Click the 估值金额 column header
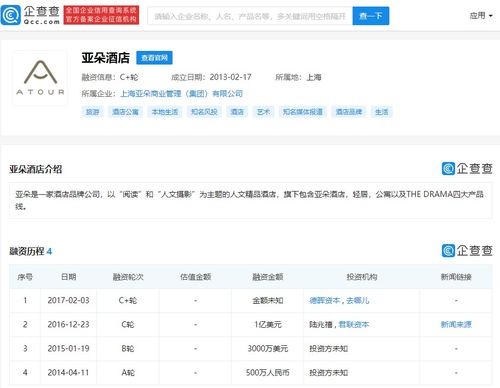This screenshot has height=388, width=500. click(195, 277)
